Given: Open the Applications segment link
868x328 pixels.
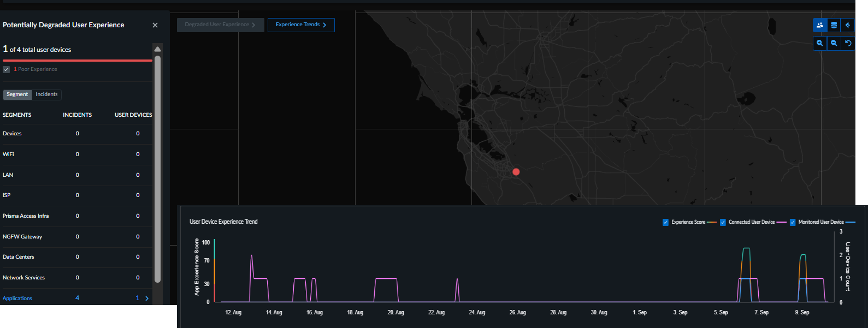Looking at the screenshot, I should (17, 299).
